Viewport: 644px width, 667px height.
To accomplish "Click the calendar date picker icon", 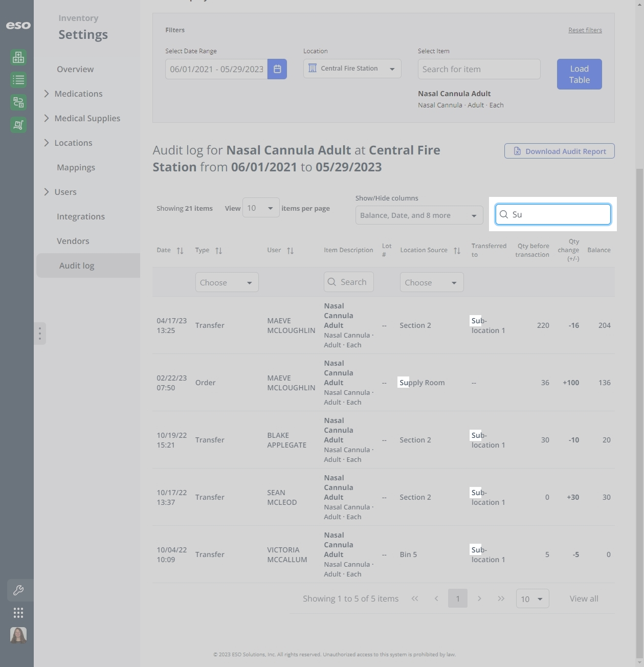I will [277, 69].
